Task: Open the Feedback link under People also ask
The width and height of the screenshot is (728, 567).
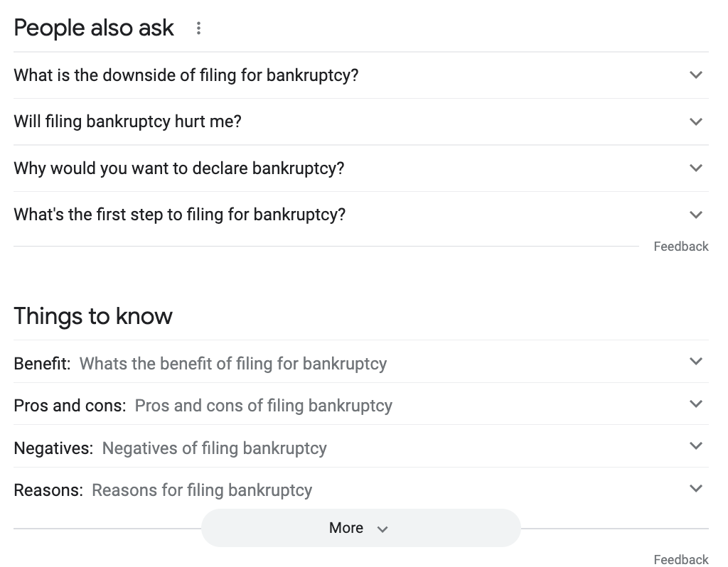Action: pyautogui.click(x=680, y=246)
